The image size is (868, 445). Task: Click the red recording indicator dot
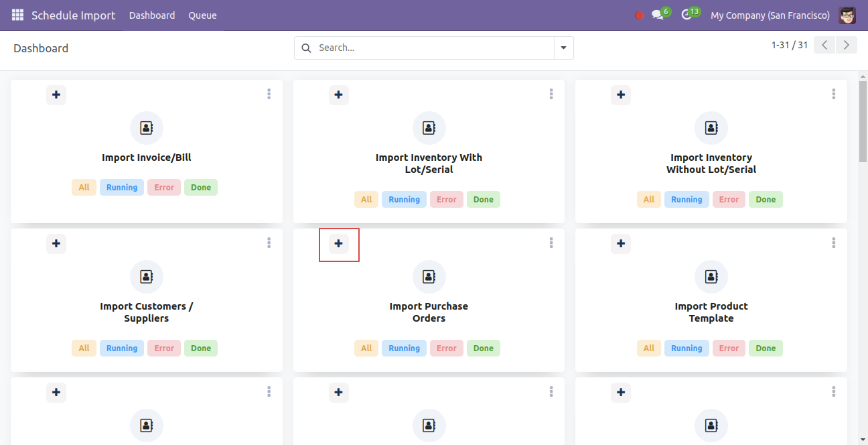click(x=639, y=15)
